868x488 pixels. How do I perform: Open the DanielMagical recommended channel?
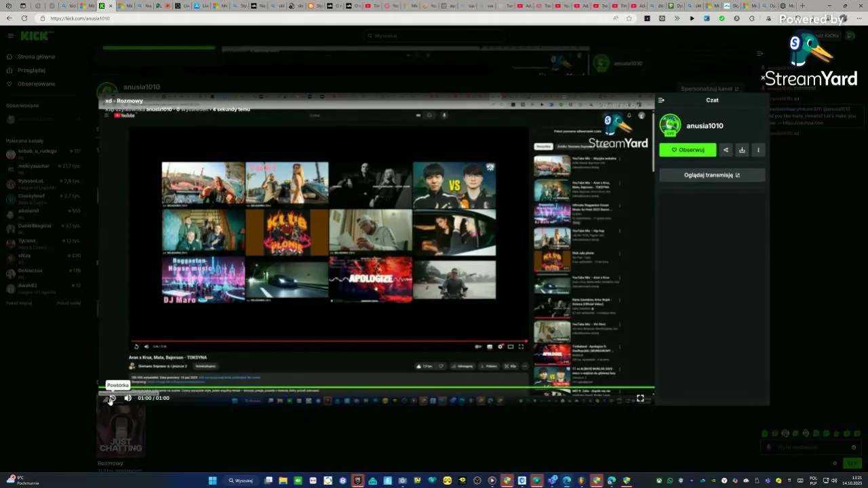(43, 228)
